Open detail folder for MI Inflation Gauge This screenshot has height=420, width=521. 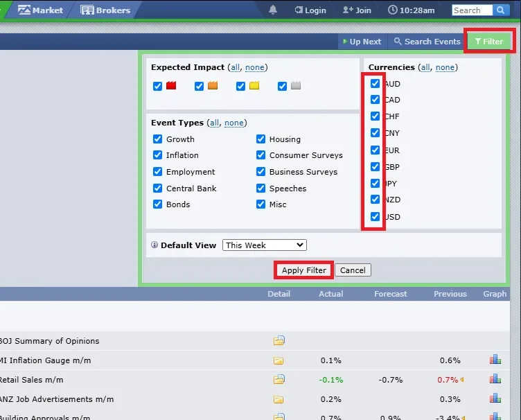coord(279,360)
